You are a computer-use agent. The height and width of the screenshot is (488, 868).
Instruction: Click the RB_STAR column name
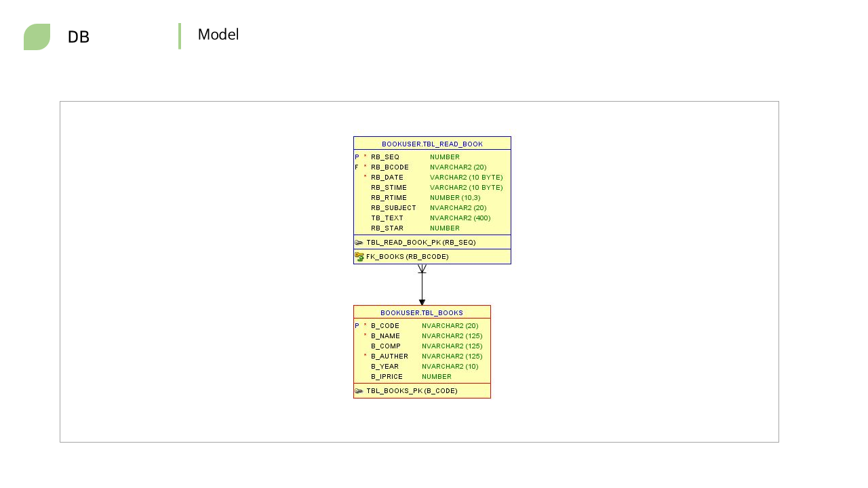pyautogui.click(x=387, y=228)
